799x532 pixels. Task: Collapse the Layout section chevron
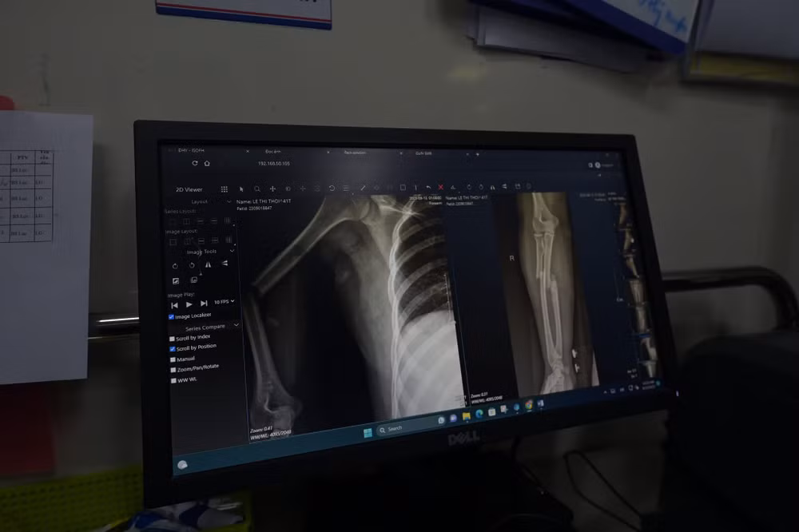pos(229,201)
